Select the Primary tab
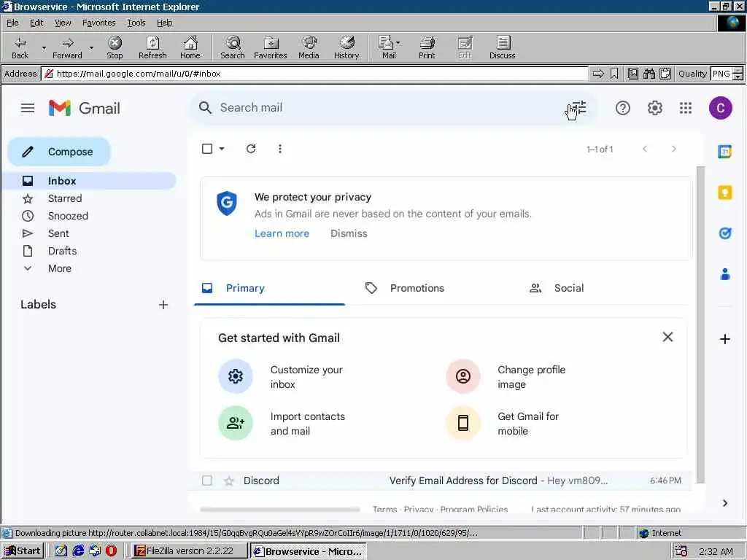 [270, 288]
